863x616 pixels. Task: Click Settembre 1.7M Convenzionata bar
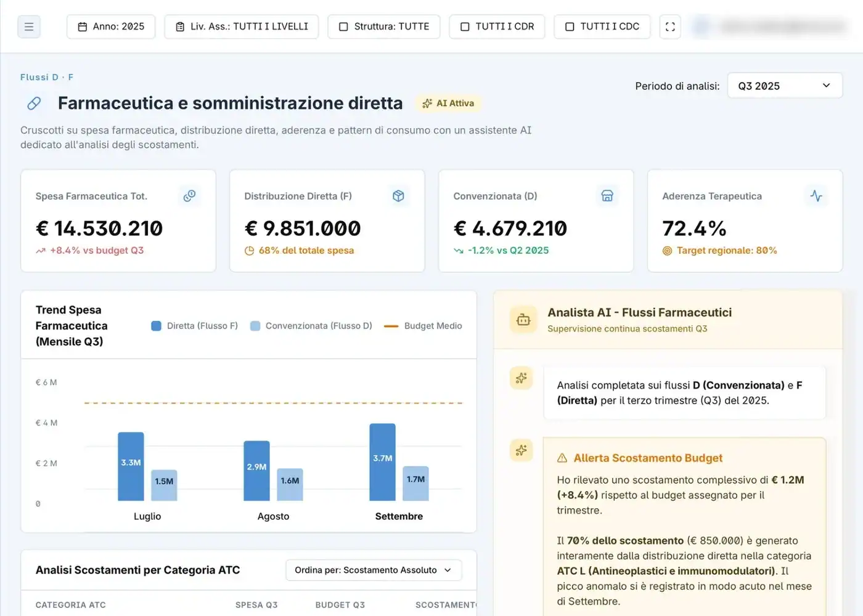[x=415, y=483]
